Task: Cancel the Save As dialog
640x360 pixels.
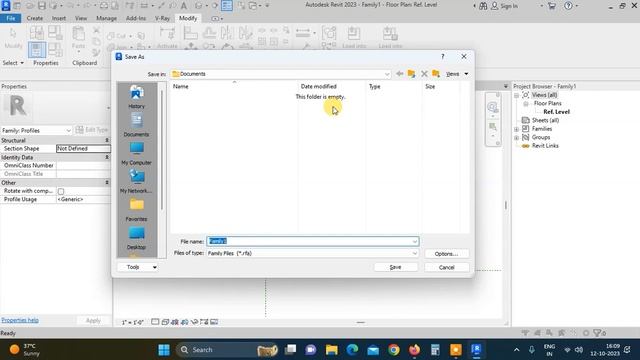Action: click(x=447, y=267)
